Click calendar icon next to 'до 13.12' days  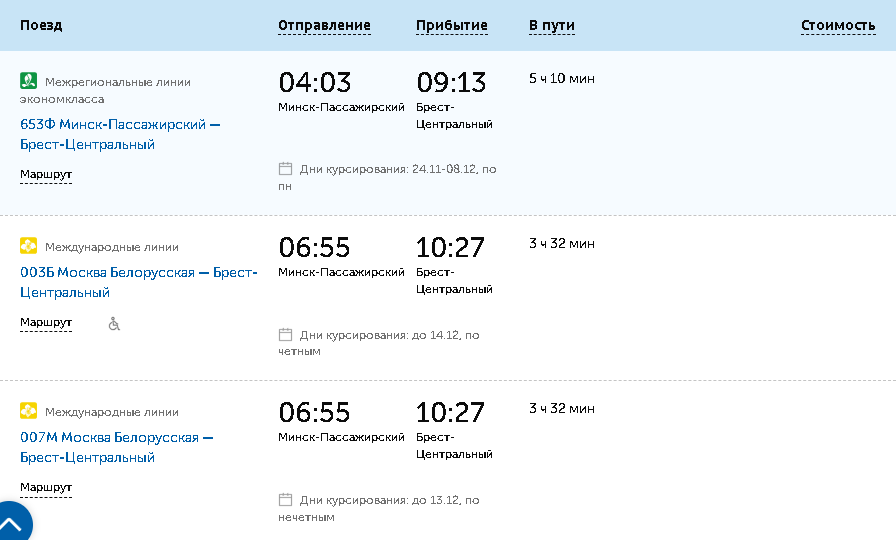point(285,499)
